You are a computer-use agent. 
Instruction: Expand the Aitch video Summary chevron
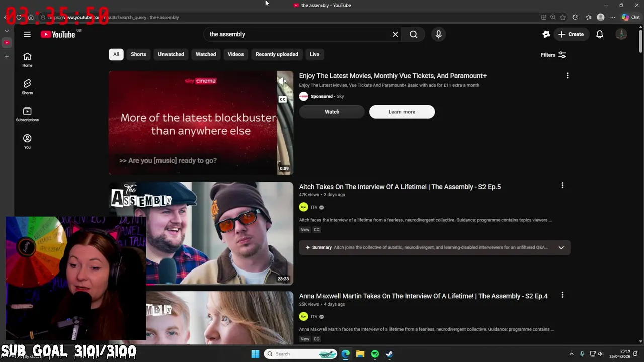click(561, 247)
